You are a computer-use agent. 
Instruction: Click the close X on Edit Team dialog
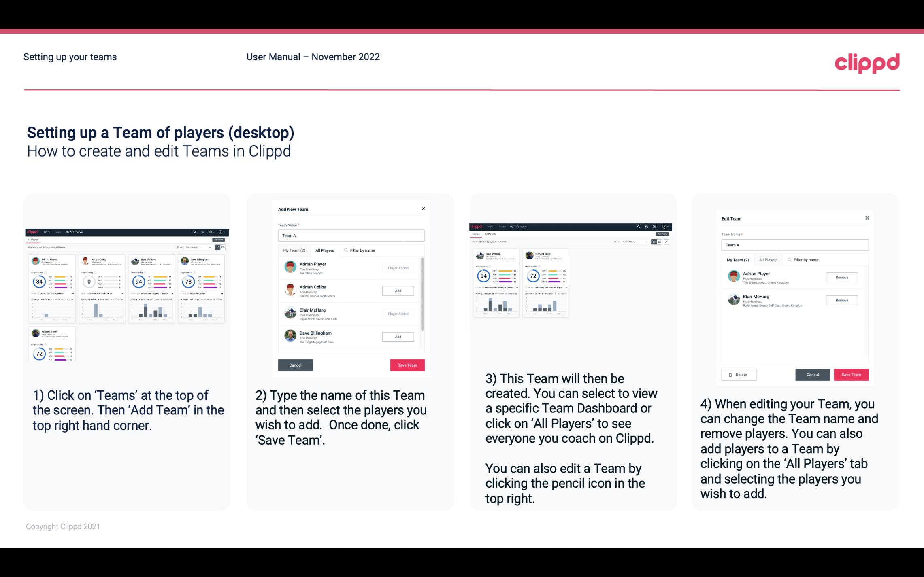pyautogui.click(x=867, y=218)
